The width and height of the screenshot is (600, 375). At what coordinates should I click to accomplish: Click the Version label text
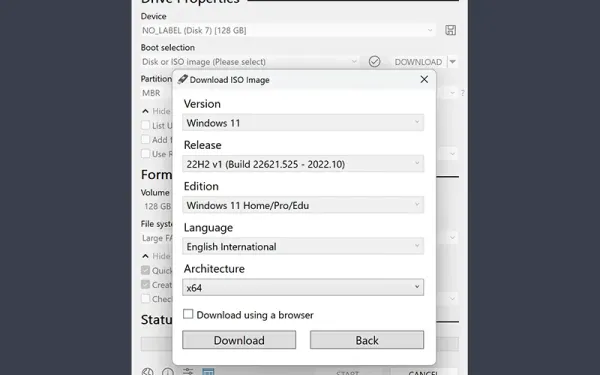(202, 104)
